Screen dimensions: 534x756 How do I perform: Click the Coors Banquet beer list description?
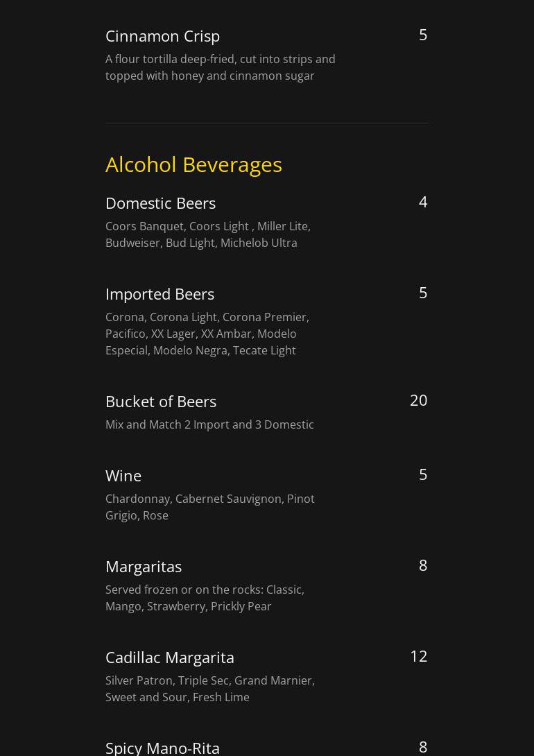207,234
